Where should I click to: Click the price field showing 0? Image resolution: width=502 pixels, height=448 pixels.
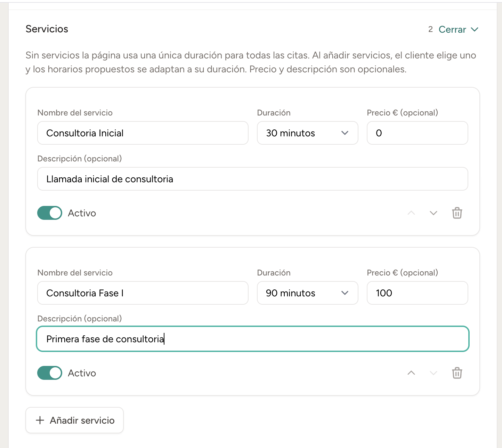coord(418,133)
